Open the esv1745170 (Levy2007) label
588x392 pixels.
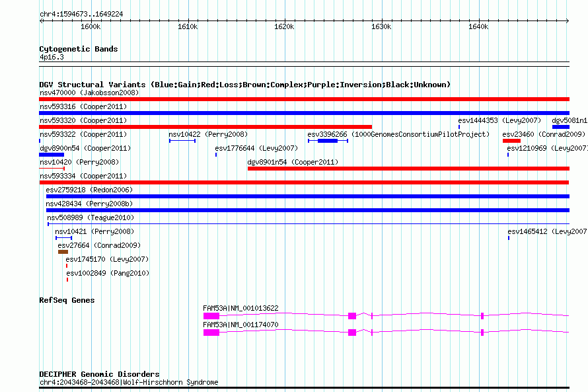pyautogui.click(x=107, y=259)
